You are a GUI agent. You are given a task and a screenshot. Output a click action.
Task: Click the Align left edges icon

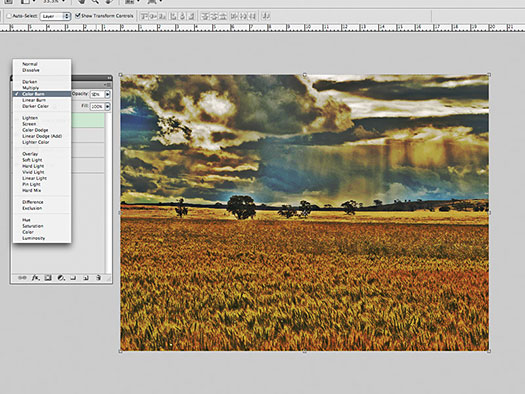(x=174, y=16)
